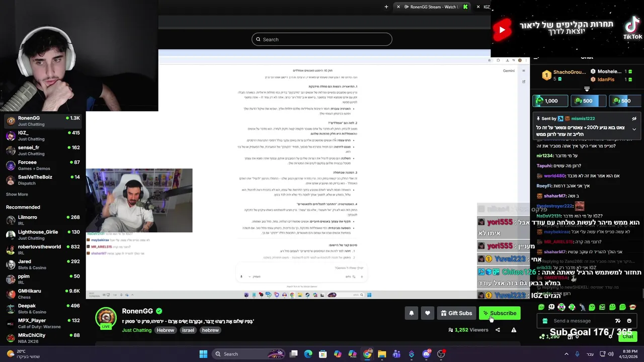Open GMHikaru Chess channel

click(43, 294)
